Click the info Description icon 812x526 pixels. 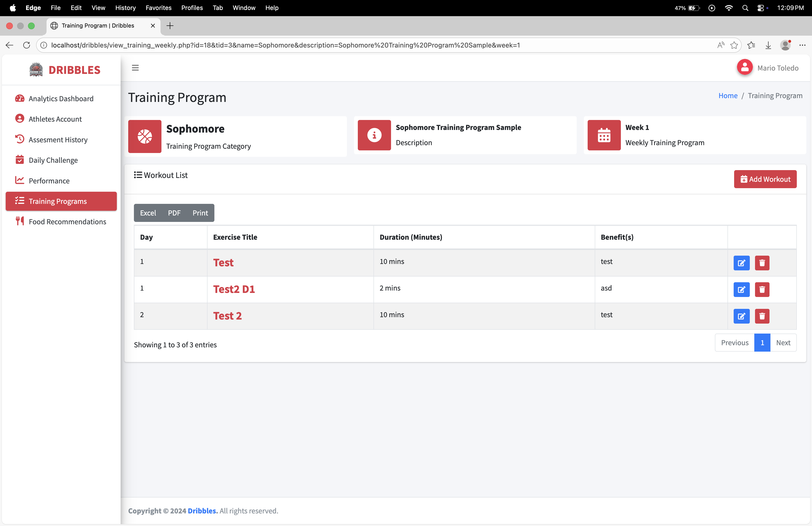[374, 135]
